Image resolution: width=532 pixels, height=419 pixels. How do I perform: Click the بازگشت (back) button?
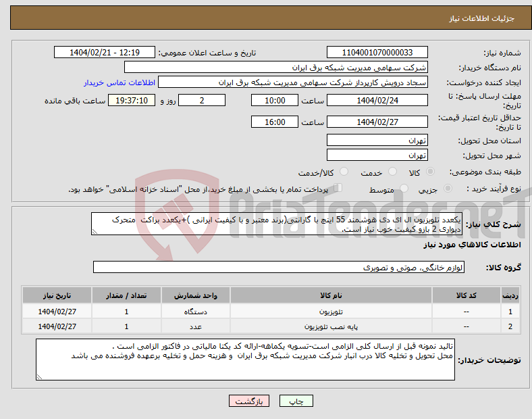coord(249,401)
